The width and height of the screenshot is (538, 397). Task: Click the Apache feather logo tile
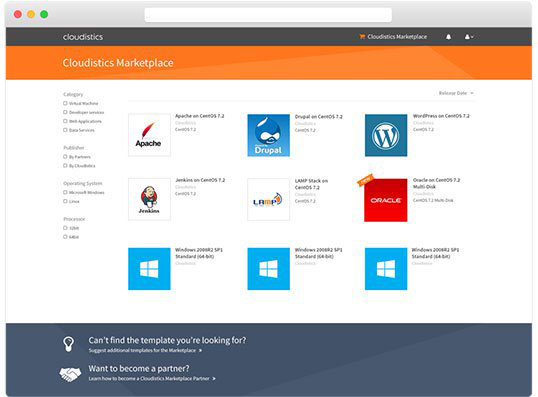[149, 135]
